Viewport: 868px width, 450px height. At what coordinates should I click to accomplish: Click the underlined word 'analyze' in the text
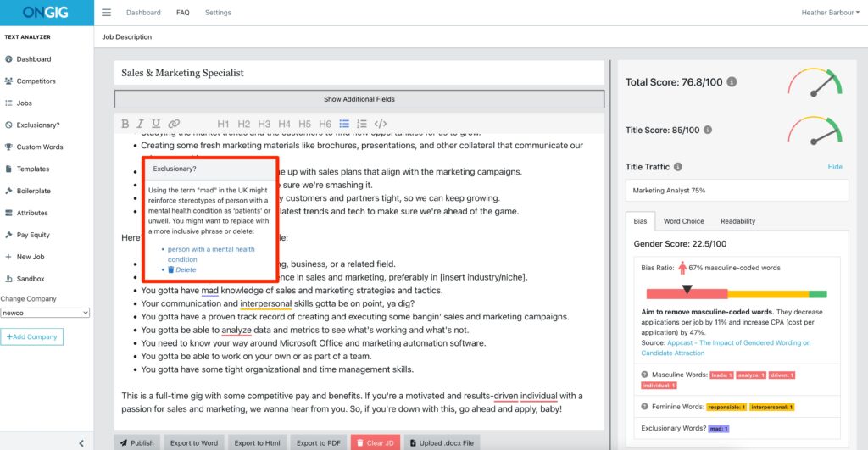236,330
